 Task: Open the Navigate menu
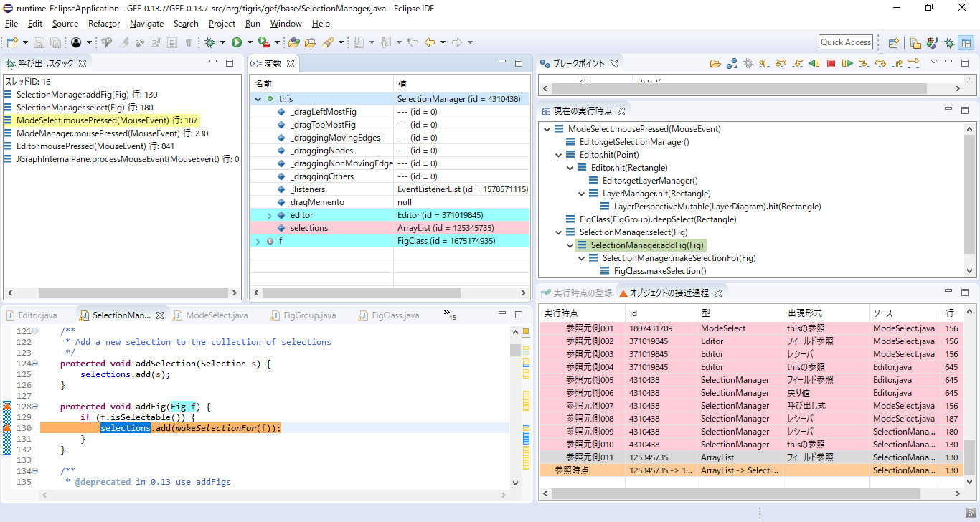[x=146, y=24]
